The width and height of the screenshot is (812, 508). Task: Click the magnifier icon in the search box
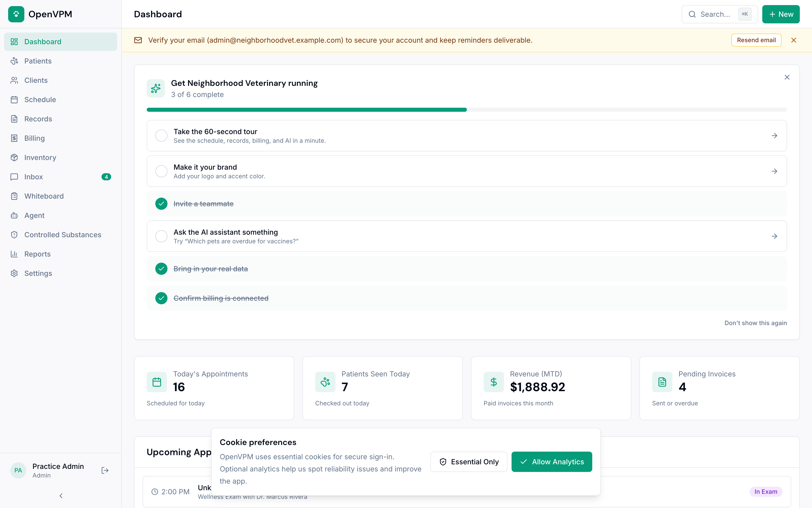(x=692, y=14)
